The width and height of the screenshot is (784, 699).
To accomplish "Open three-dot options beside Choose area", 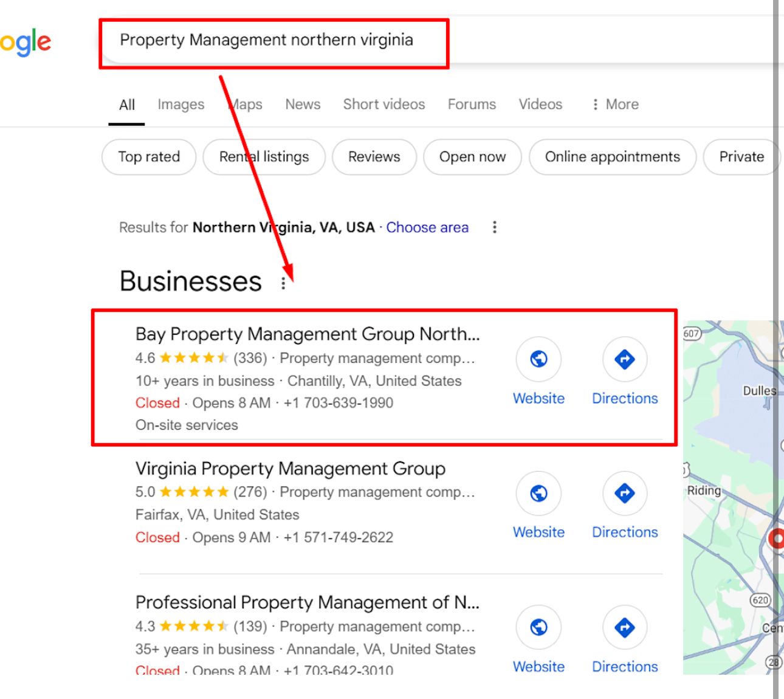I will 495,227.
